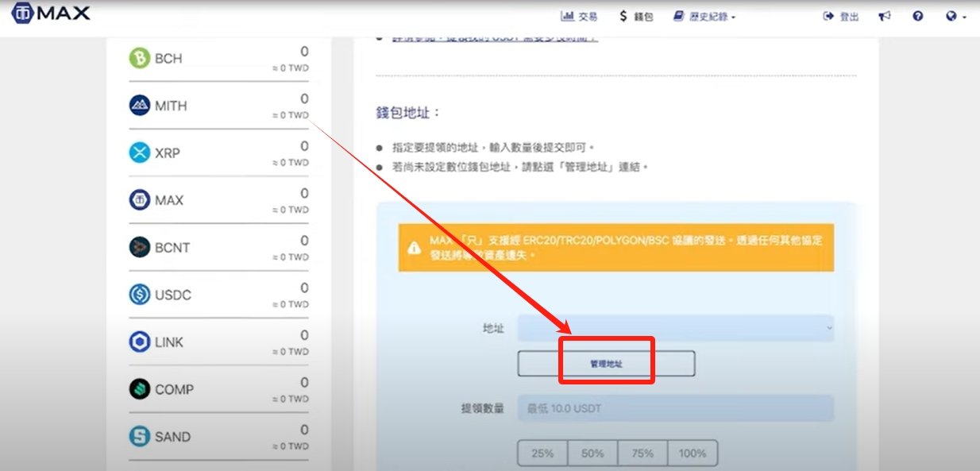Select the BCH coin icon

(140, 59)
